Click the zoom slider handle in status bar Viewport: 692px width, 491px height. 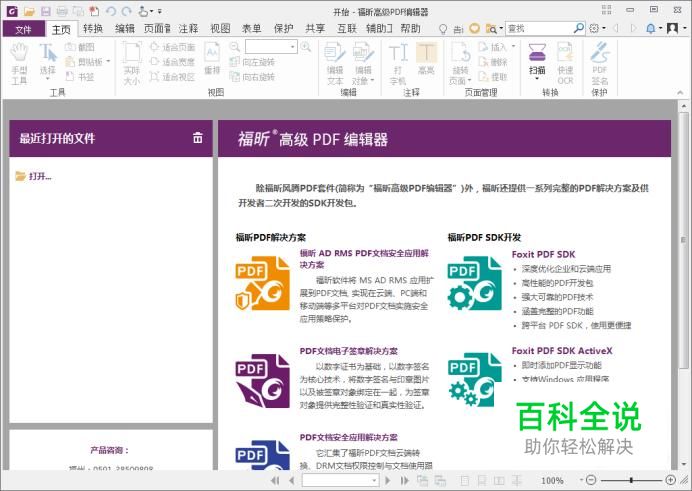632,480
